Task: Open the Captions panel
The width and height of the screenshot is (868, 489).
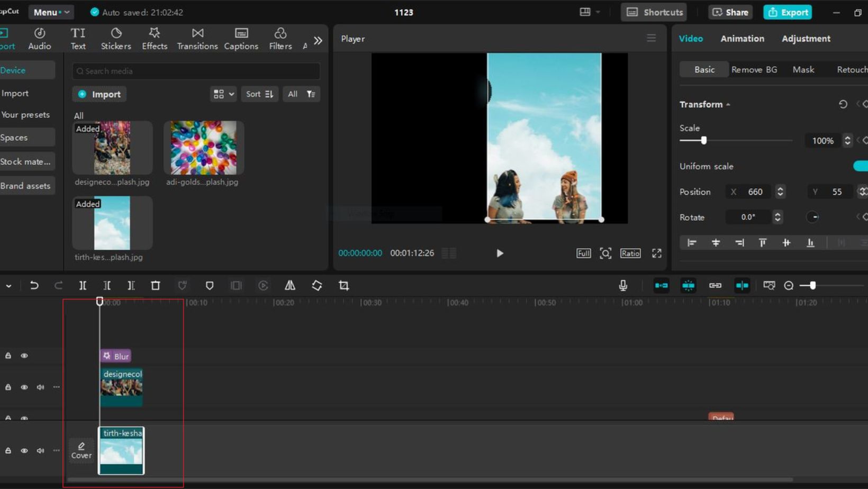Action: click(x=241, y=39)
